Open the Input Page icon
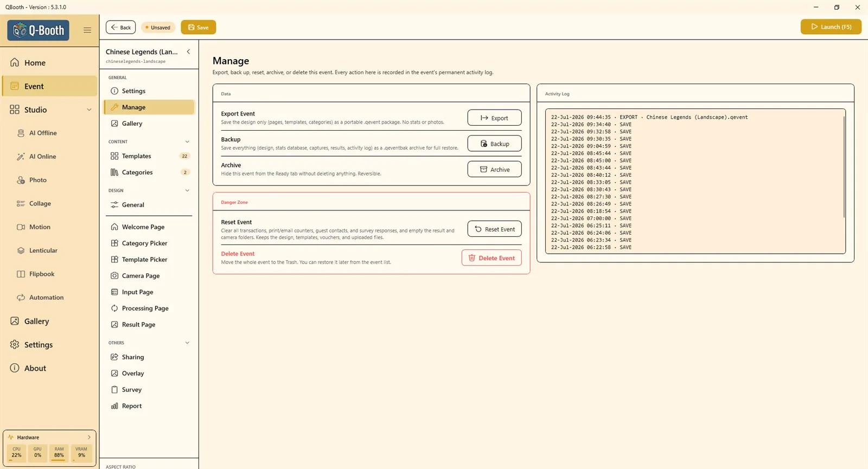The width and height of the screenshot is (868, 469). (x=114, y=292)
